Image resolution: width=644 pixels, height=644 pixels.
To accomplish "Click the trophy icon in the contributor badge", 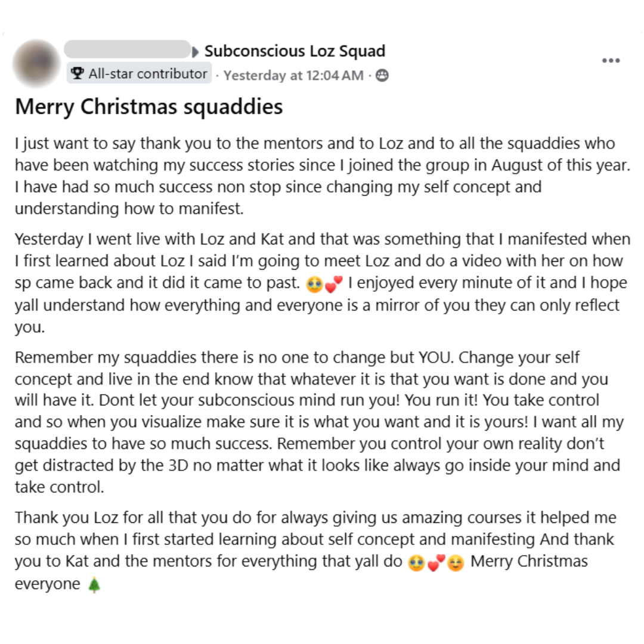I will coord(77,73).
